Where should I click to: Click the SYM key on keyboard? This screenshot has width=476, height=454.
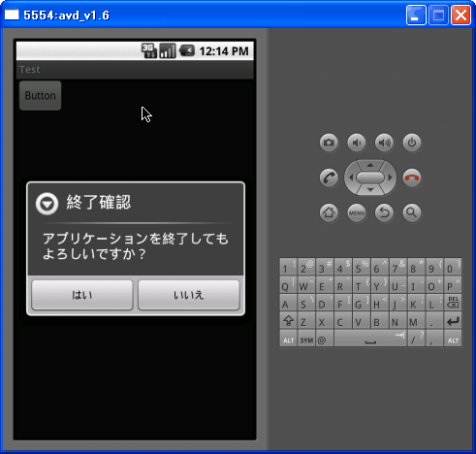(306, 340)
